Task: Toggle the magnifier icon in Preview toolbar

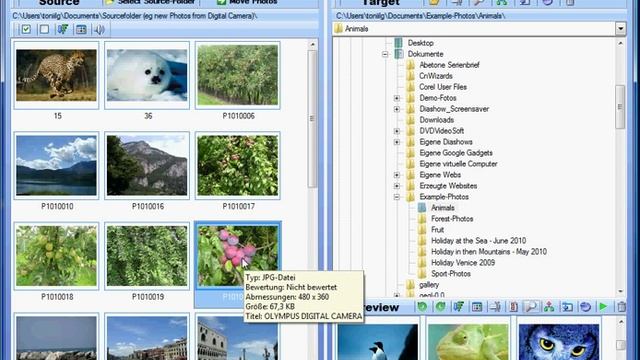Action: [531, 307]
